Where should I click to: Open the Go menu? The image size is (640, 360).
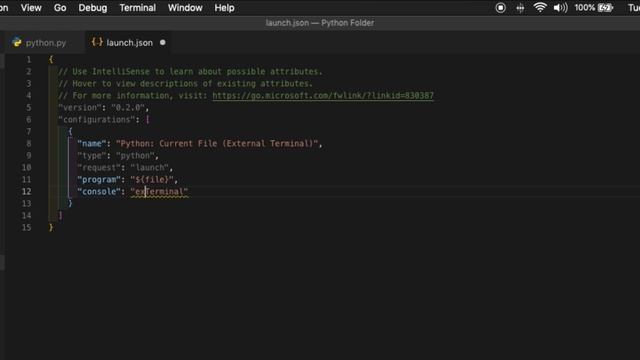60,8
